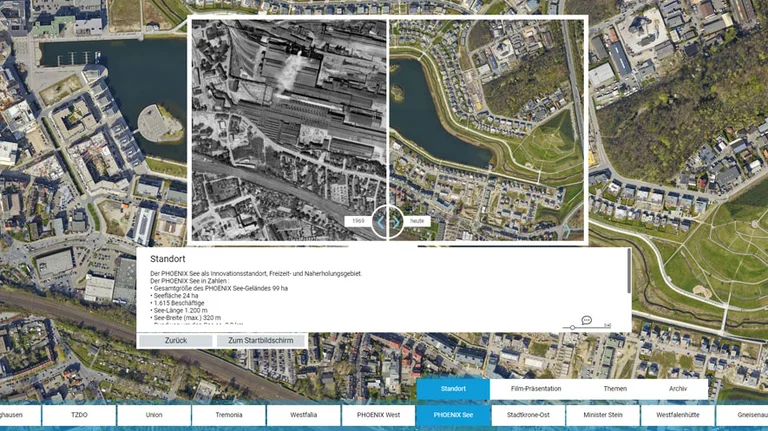
Task: Click the right arrow on the 1969/heute image slider
Action: click(x=396, y=222)
